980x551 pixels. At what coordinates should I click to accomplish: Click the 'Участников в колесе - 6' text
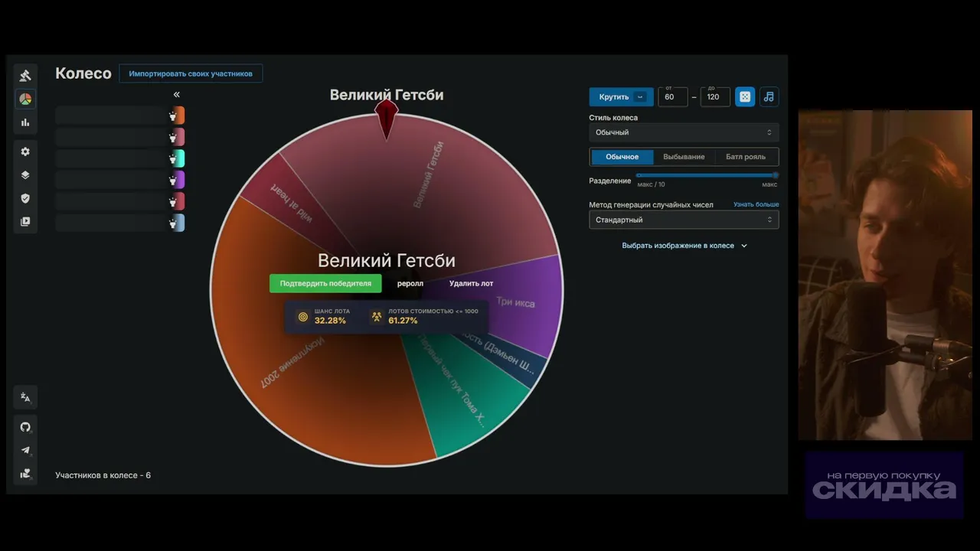[103, 475]
